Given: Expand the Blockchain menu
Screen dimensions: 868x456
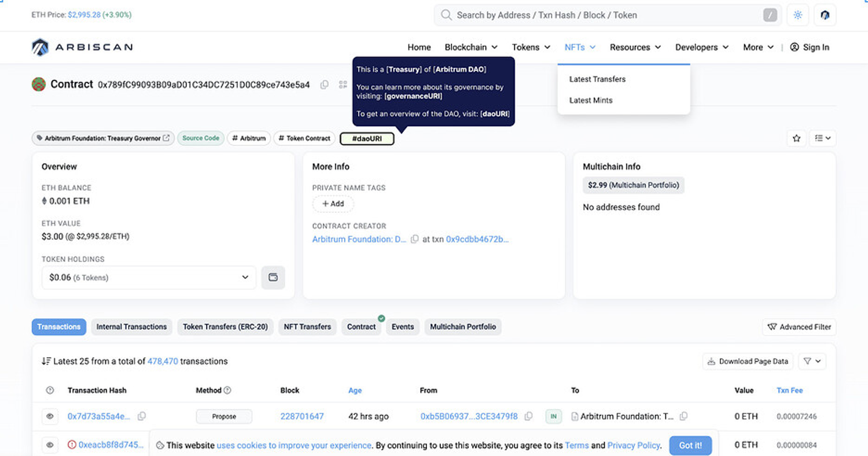Looking at the screenshot, I should [x=471, y=47].
